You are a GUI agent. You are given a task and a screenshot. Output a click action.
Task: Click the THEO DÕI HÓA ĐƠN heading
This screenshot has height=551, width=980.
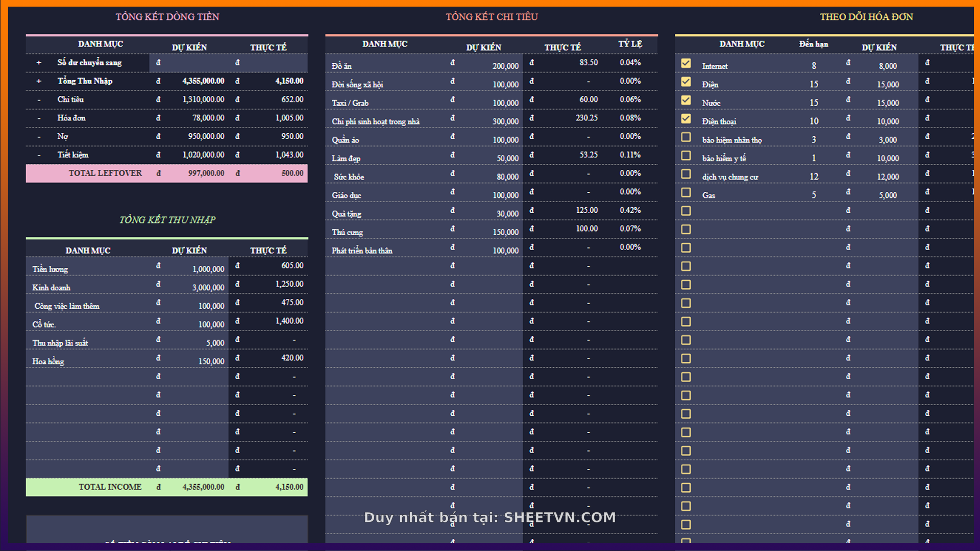pyautogui.click(x=866, y=17)
